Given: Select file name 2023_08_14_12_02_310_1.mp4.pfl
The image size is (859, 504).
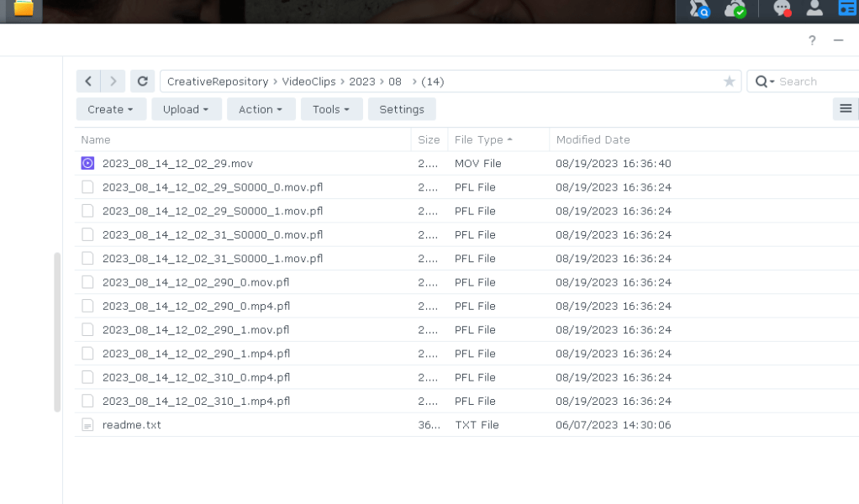Looking at the screenshot, I should (x=196, y=402).
